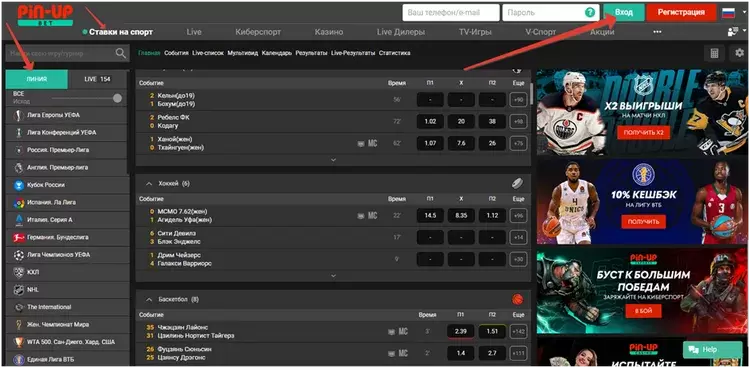The image size is (750, 368).
Task: Click the phone/e-mail input field
Action: pyautogui.click(x=451, y=12)
